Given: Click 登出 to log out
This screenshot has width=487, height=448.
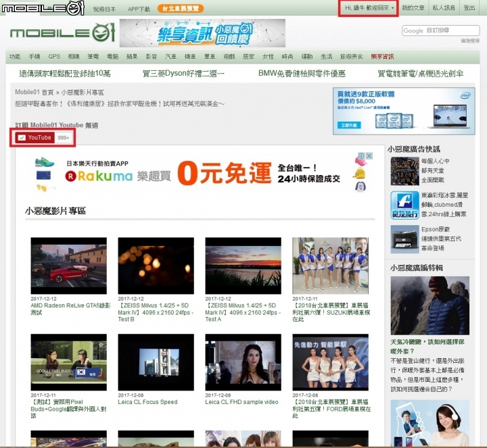Looking at the screenshot, I should 469,7.
